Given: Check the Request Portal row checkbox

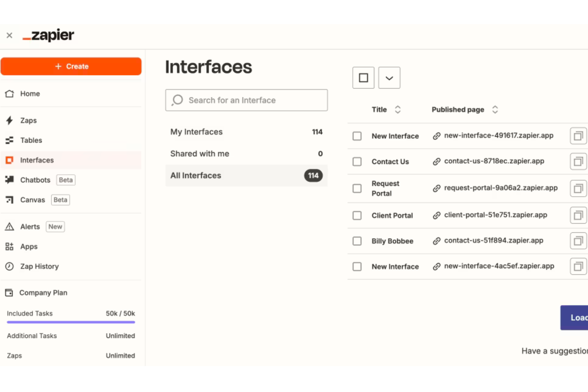Looking at the screenshot, I should pyautogui.click(x=357, y=188).
